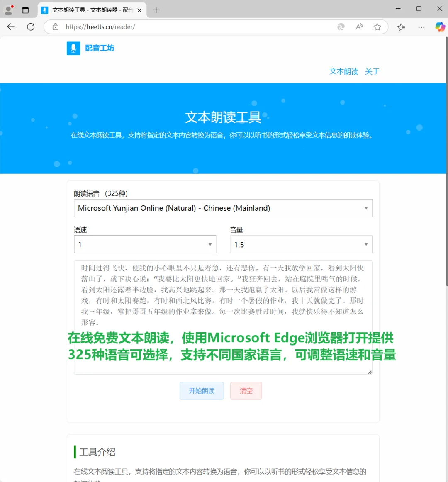448x482 pixels.
Task: Maximize the browser window
Action: coord(419,9)
